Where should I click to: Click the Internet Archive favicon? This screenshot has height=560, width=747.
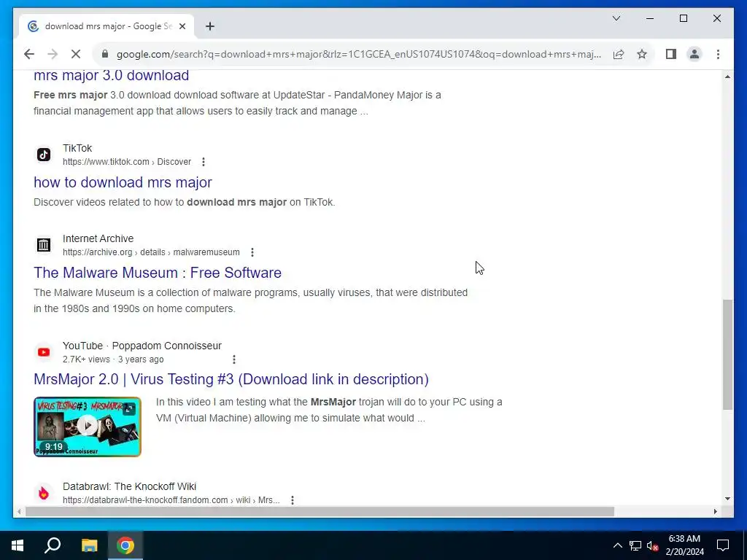click(x=44, y=245)
